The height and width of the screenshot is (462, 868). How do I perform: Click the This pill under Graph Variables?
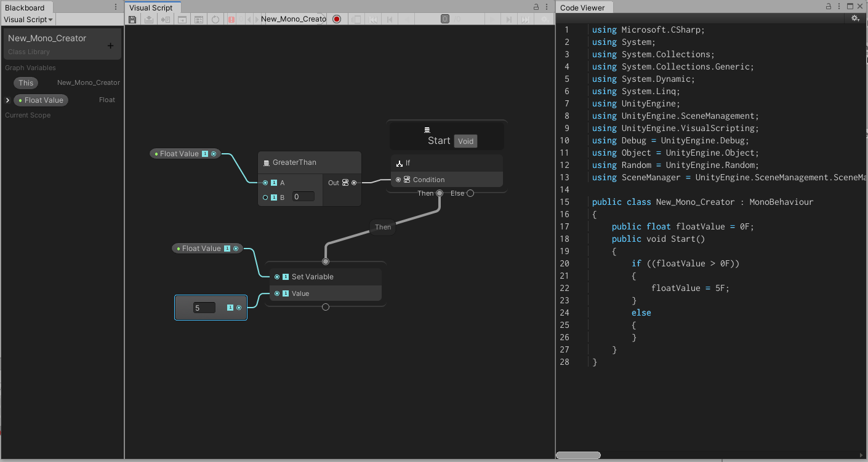[25, 82]
